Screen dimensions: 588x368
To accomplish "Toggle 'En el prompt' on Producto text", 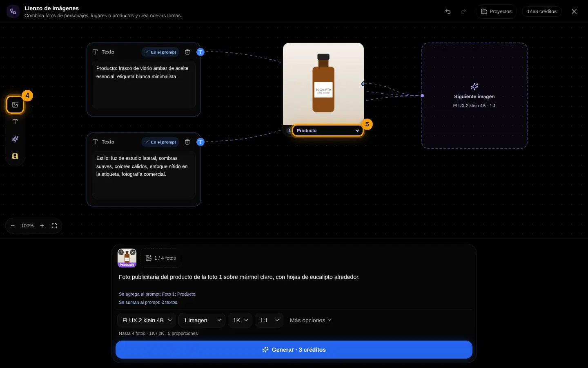I will pos(160,52).
